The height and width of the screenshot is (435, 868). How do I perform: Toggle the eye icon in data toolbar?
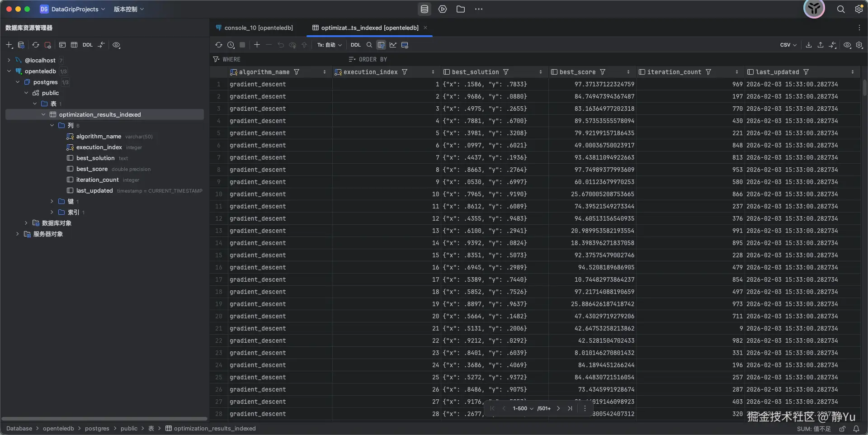[x=847, y=45]
